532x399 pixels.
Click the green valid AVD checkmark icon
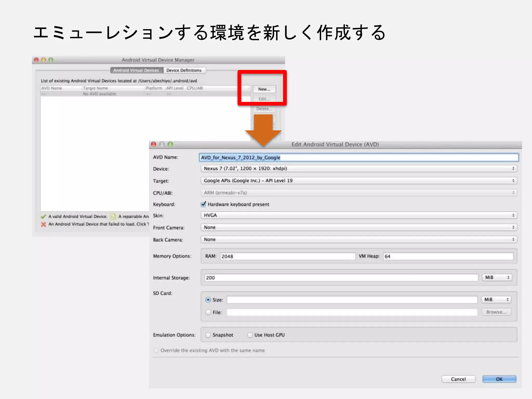click(43, 216)
